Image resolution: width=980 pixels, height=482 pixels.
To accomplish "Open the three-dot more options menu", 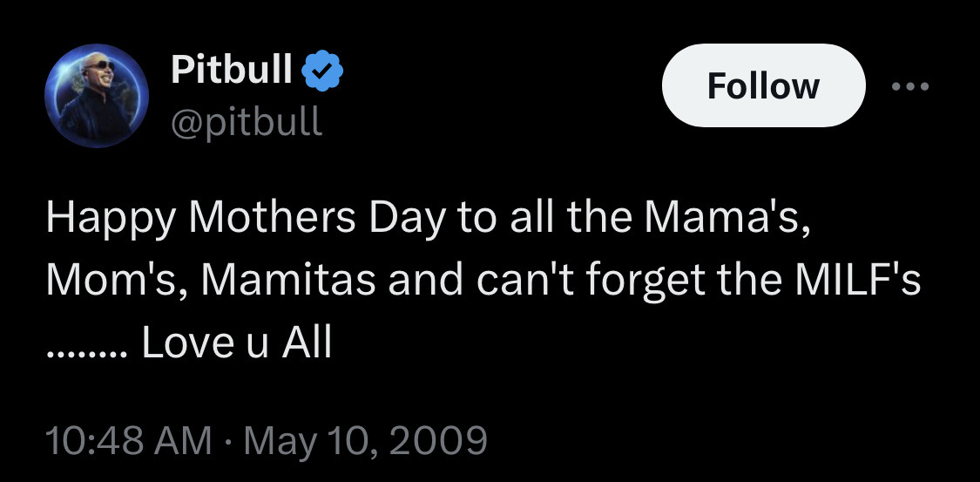I will (x=910, y=85).
